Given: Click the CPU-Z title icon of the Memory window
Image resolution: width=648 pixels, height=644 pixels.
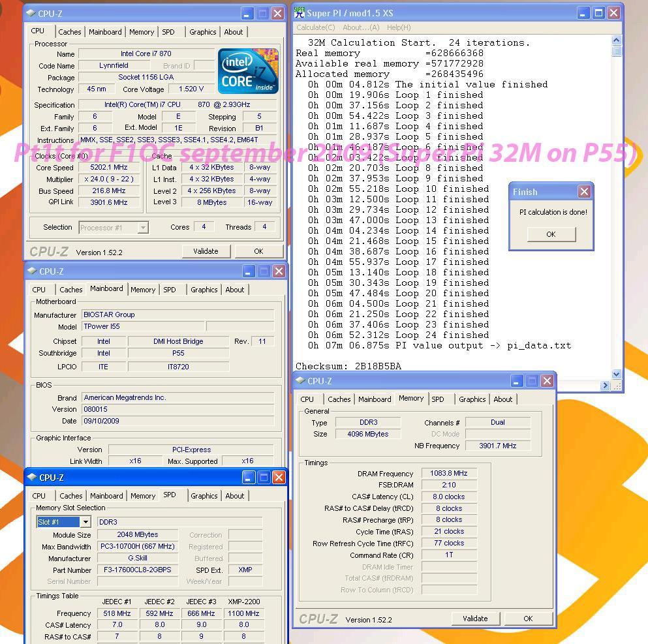Looking at the screenshot, I should click(300, 380).
